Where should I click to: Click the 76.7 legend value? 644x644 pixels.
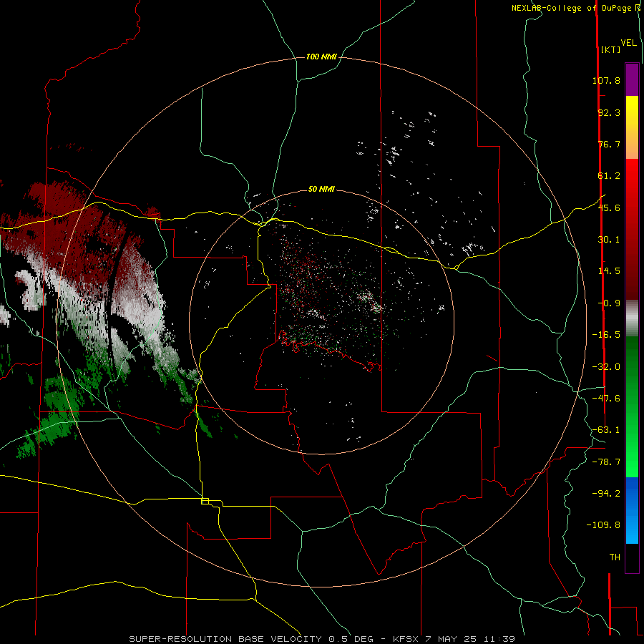(609, 144)
